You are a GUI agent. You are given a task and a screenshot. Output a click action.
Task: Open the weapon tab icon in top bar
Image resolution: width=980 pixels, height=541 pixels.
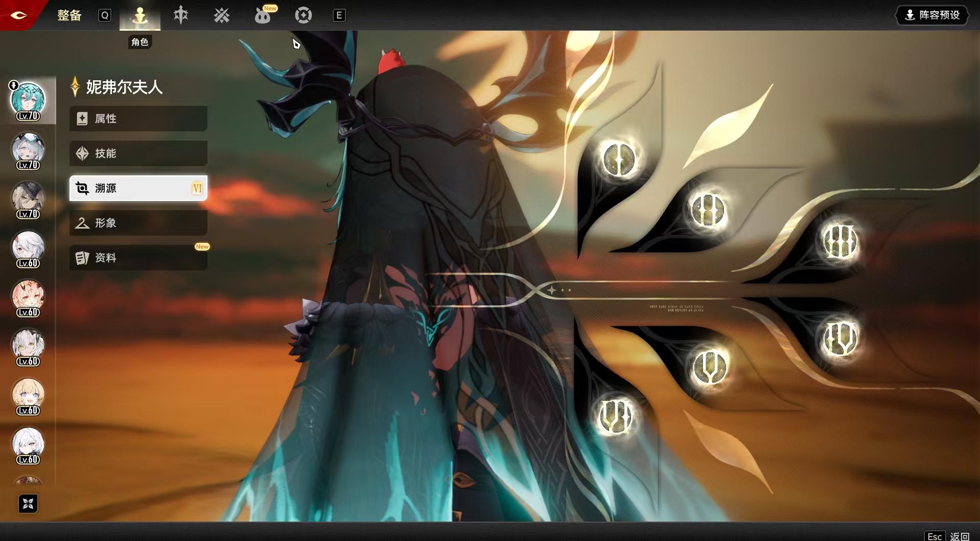point(180,15)
